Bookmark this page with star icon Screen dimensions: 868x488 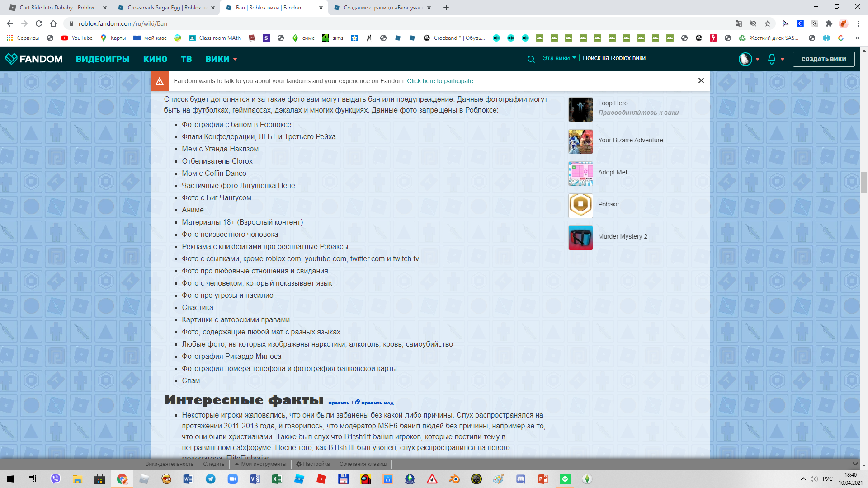coord(768,23)
